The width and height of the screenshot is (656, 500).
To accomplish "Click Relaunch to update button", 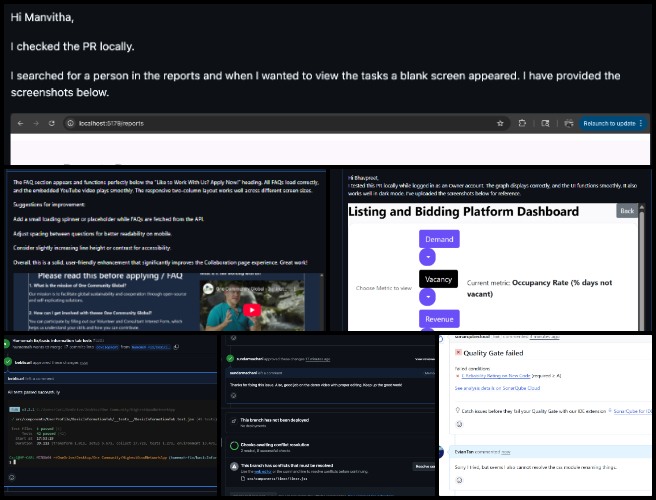I will 613,123.
